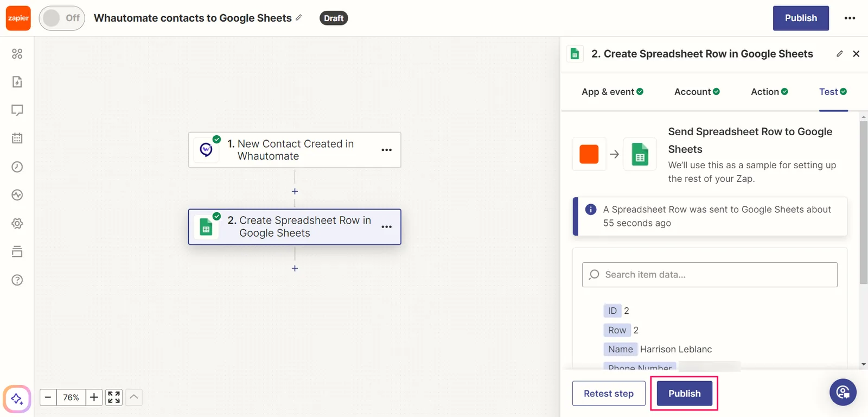The width and height of the screenshot is (868, 417).
Task: Click the Publish button in the panel
Action: 684,394
